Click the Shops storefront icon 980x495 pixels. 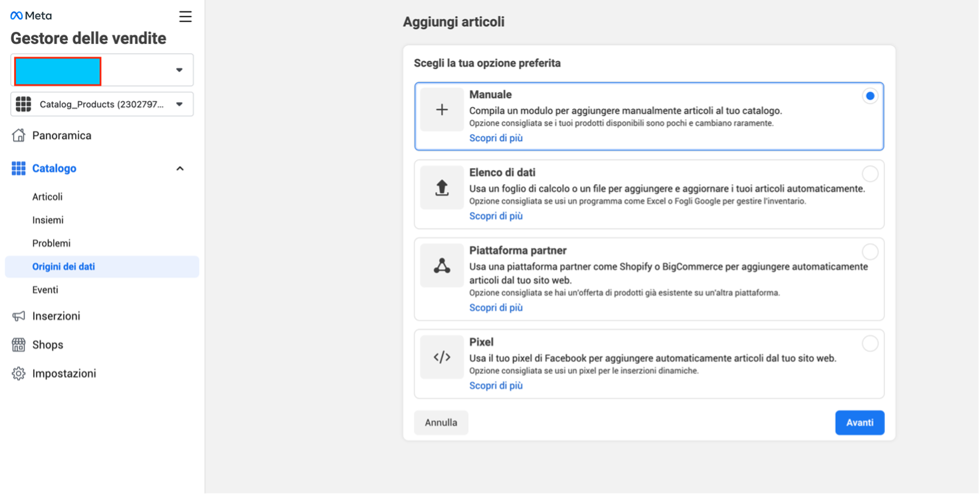(x=19, y=345)
